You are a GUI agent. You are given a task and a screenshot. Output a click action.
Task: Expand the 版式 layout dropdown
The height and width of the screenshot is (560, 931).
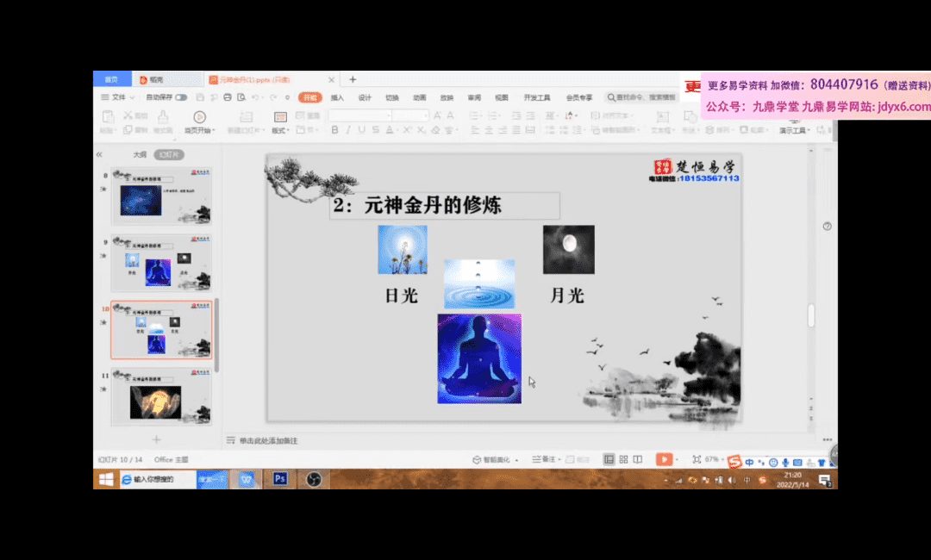[x=280, y=130]
